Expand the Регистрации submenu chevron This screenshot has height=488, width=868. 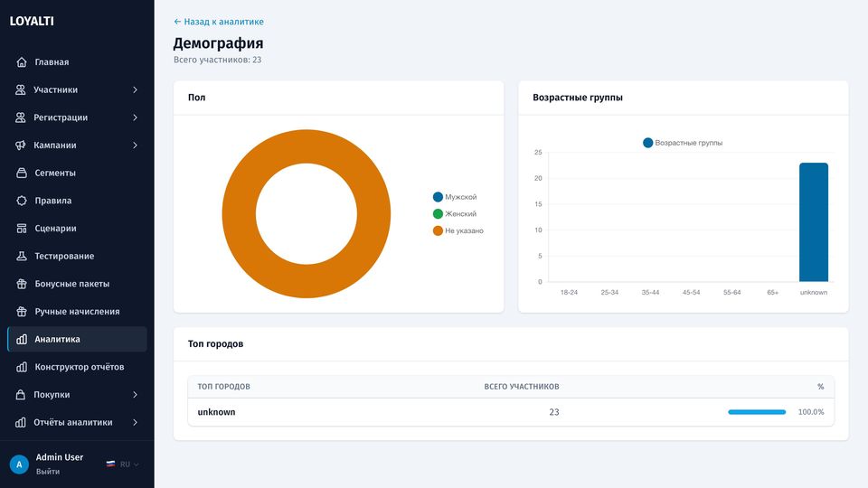pos(135,117)
